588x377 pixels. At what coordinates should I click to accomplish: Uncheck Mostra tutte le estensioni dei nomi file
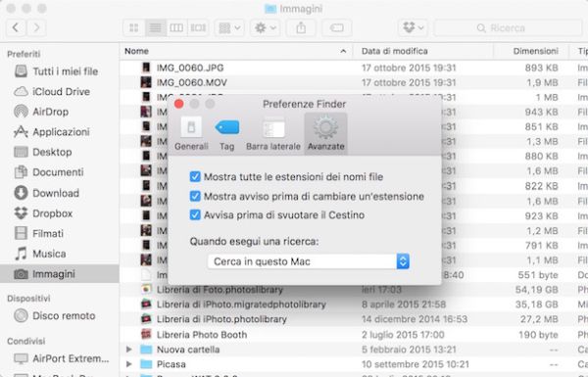coord(195,176)
